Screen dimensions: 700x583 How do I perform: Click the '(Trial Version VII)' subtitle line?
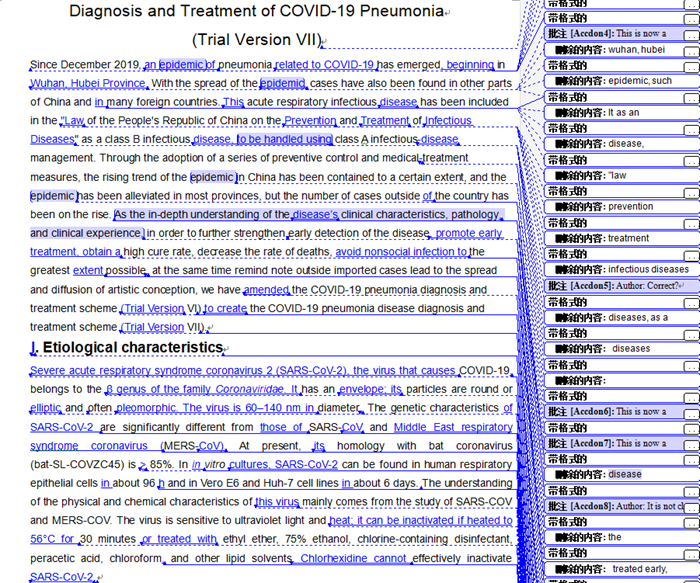[x=256, y=40]
